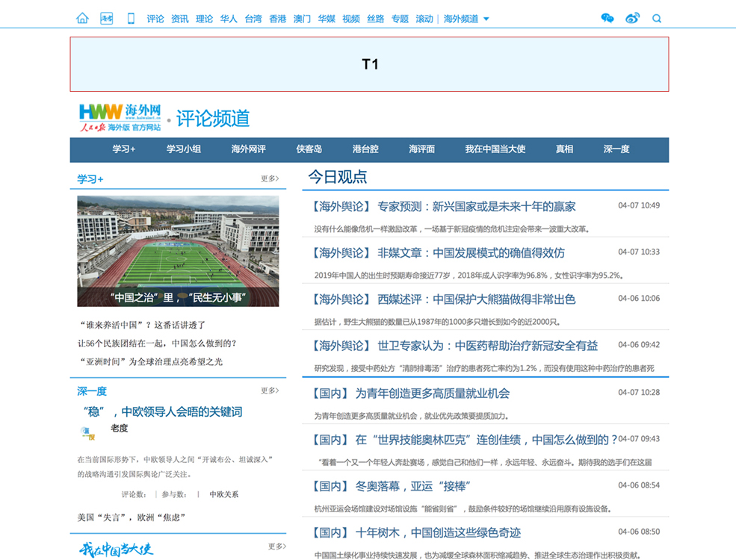The width and height of the screenshot is (736, 560).
Task: Click the 深一度 author avatar icon
Action: (x=87, y=433)
